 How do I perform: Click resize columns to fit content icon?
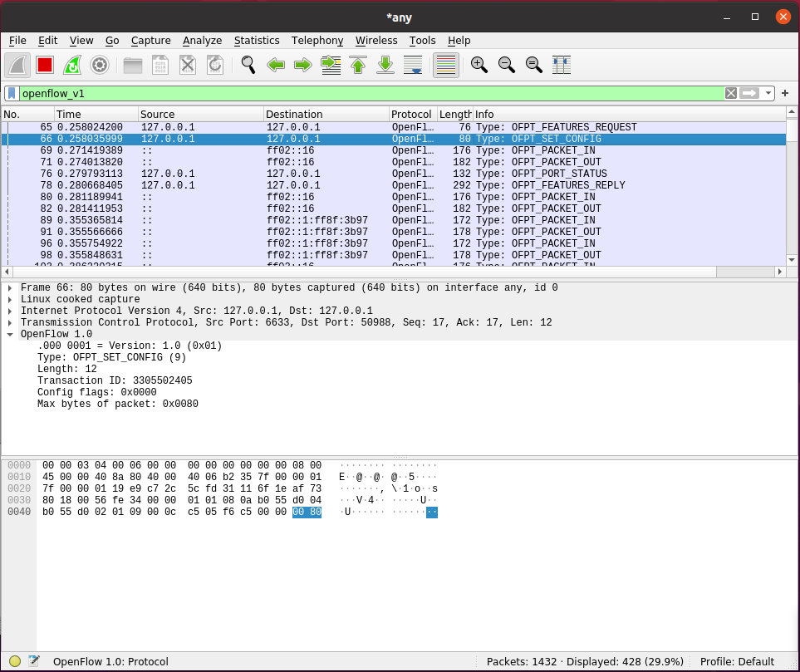tap(562, 66)
